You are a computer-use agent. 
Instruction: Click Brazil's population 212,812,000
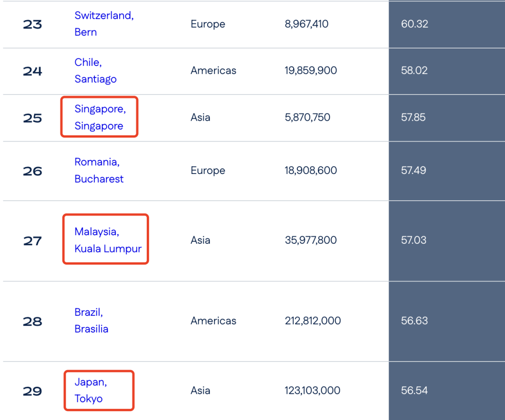point(312,321)
